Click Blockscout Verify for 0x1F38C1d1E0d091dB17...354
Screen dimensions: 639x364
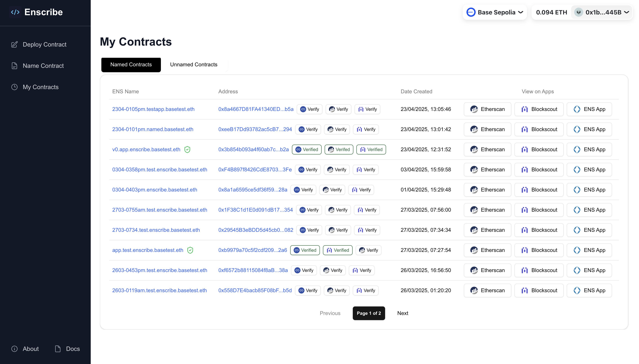click(x=367, y=210)
